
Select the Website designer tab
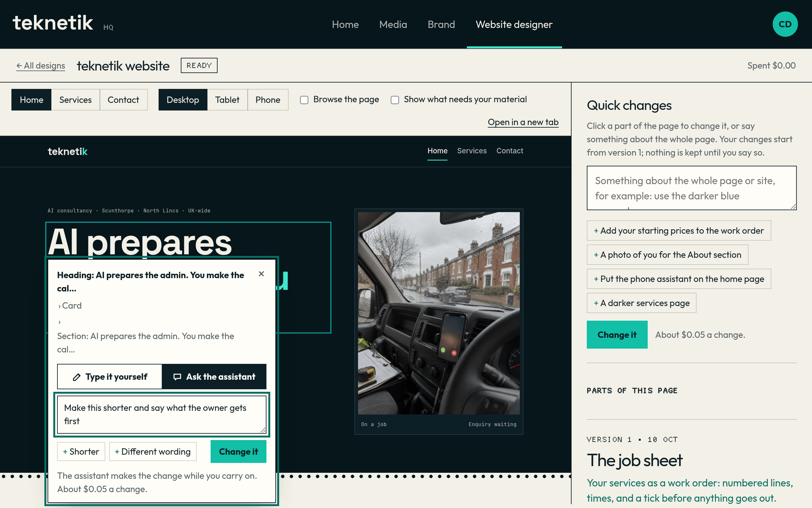[514, 24]
